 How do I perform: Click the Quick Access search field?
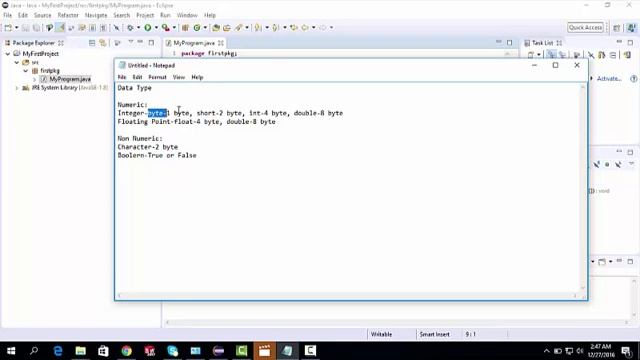(x=585, y=27)
